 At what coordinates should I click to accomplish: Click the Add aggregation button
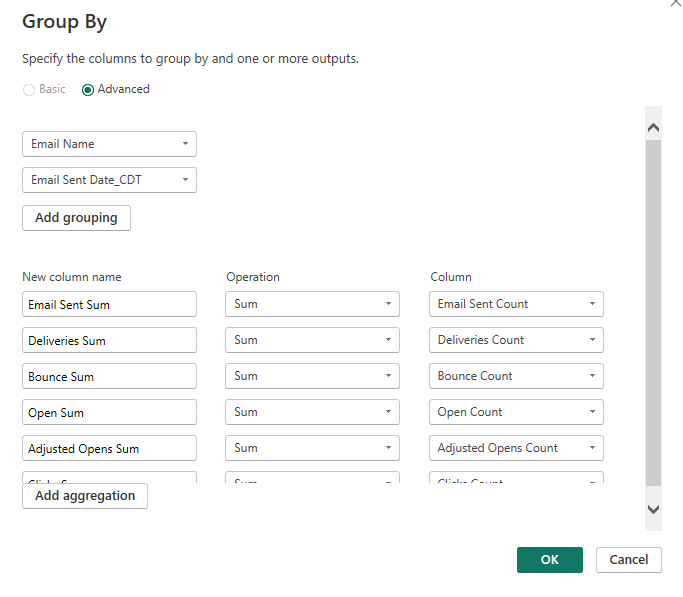(x=85, y=496)
